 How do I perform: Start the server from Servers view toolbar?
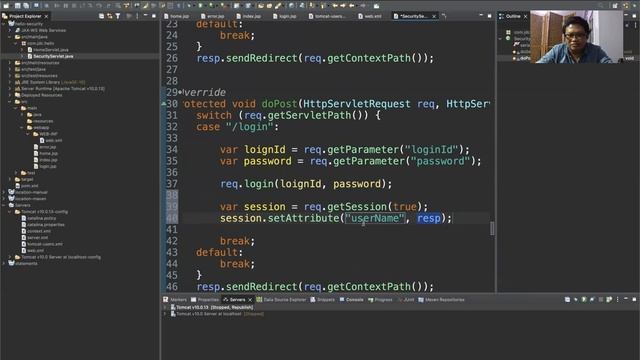click(584, 300)
